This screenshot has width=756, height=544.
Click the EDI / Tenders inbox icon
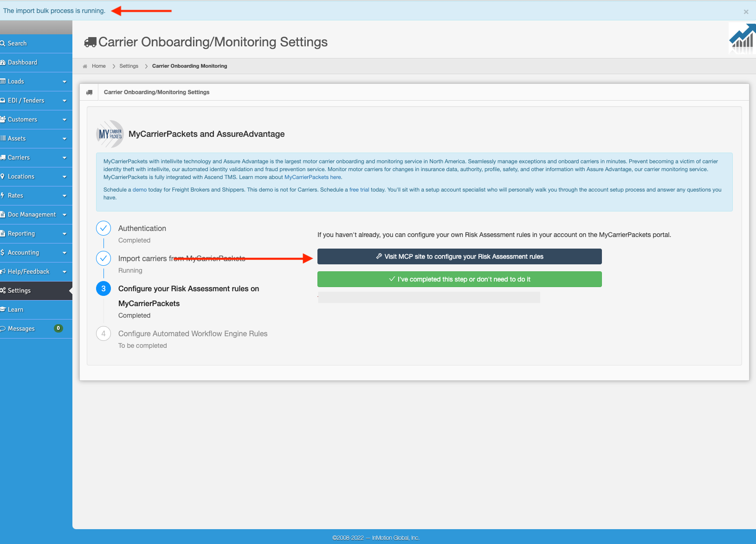(3, 101)
